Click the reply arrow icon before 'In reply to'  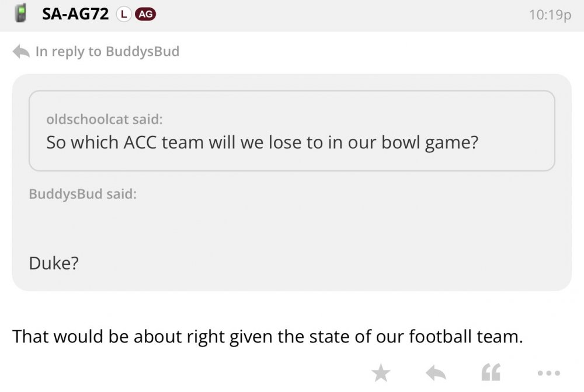click(21, 51)
